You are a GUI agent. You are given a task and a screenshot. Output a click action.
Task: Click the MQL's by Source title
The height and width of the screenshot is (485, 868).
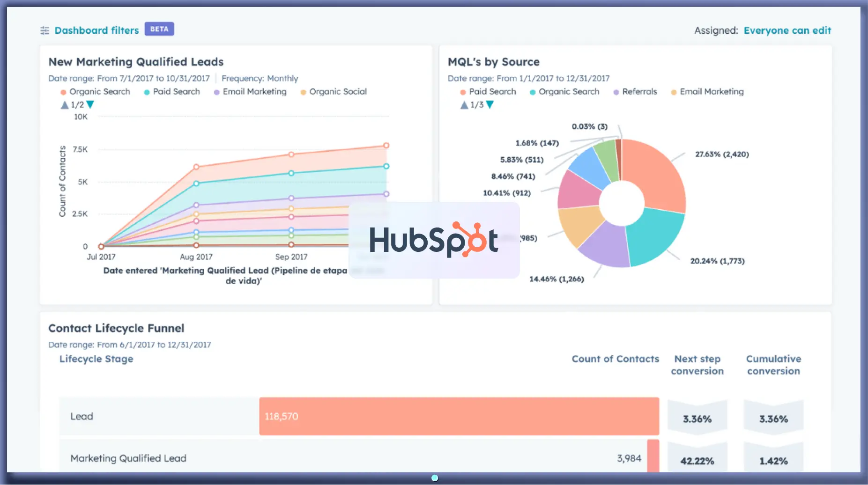pyautogui.click(x=494, y=62)
